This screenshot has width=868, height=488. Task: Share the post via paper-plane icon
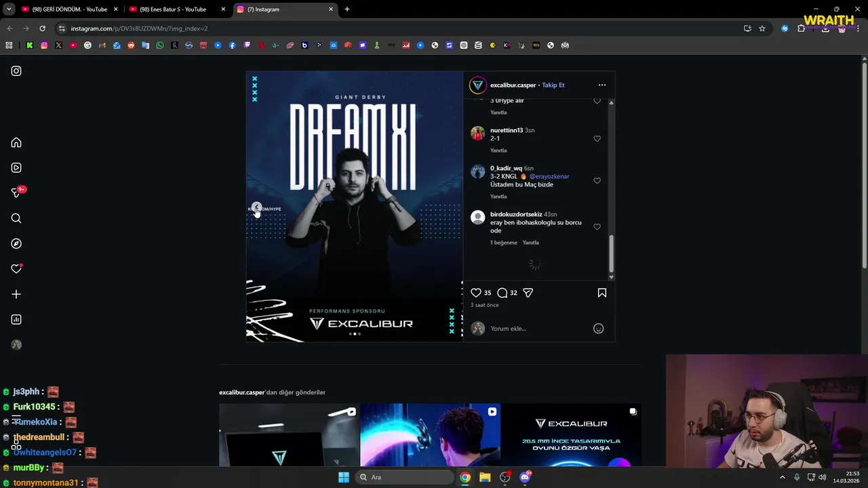pos(528,293)
